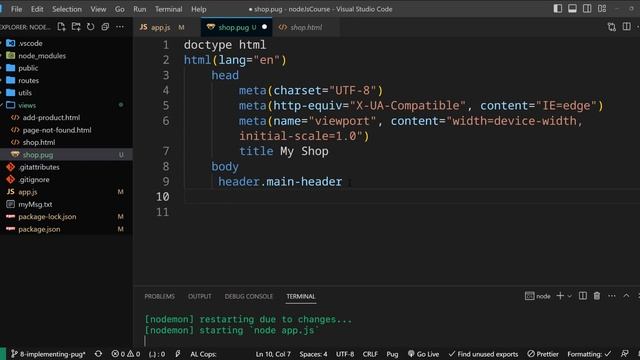Open terminal panel more actions
Viewport: 640px width, 360px height.
coord(611,296)
